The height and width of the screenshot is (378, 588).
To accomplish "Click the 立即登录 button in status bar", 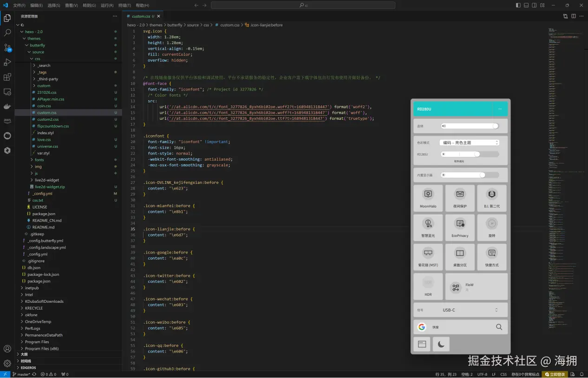I will tap(555, 374).
